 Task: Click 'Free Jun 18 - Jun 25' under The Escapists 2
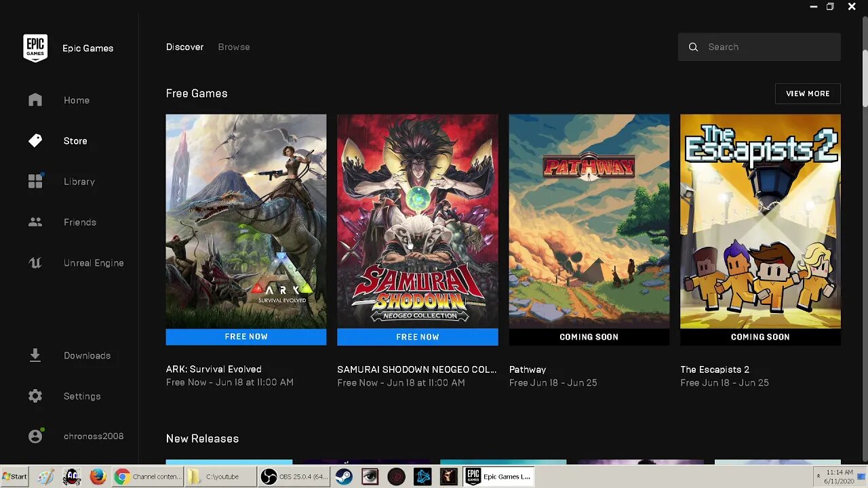[724, 383]
